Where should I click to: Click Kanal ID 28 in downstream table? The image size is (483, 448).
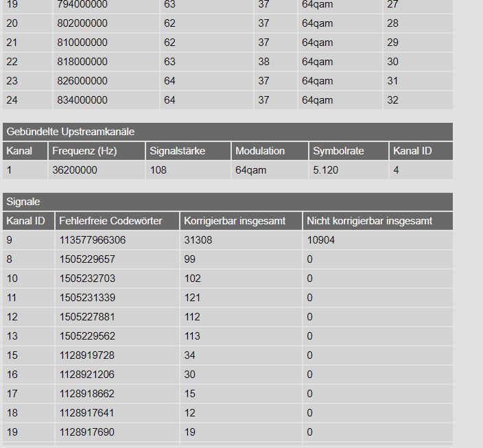coord(392,23)
